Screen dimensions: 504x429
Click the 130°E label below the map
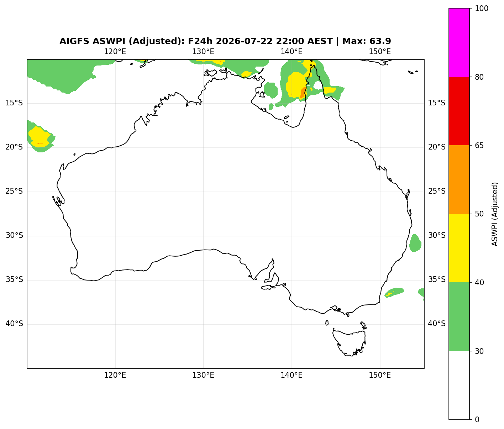[x=203, y=375]
